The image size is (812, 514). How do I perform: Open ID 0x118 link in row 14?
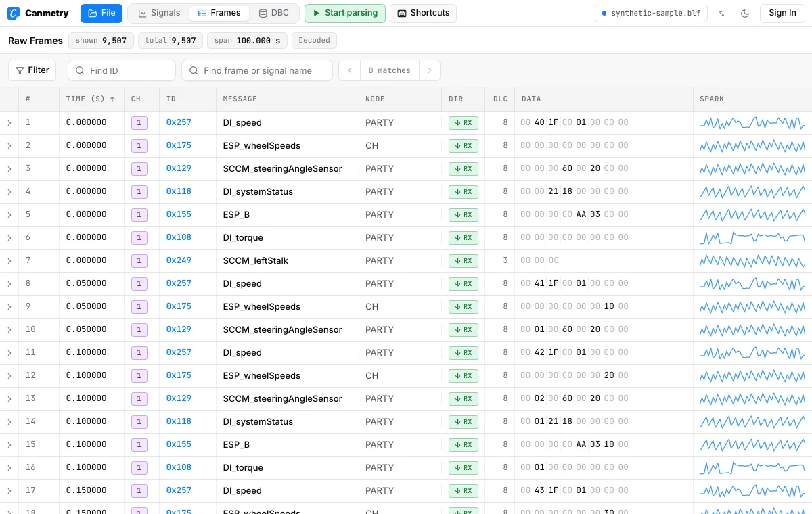179,422
